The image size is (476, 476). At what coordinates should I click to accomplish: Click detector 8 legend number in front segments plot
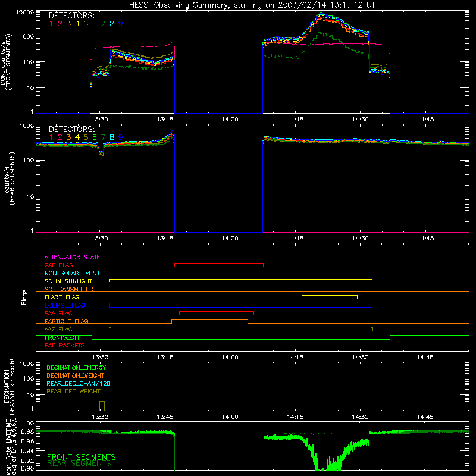(112, 24)
